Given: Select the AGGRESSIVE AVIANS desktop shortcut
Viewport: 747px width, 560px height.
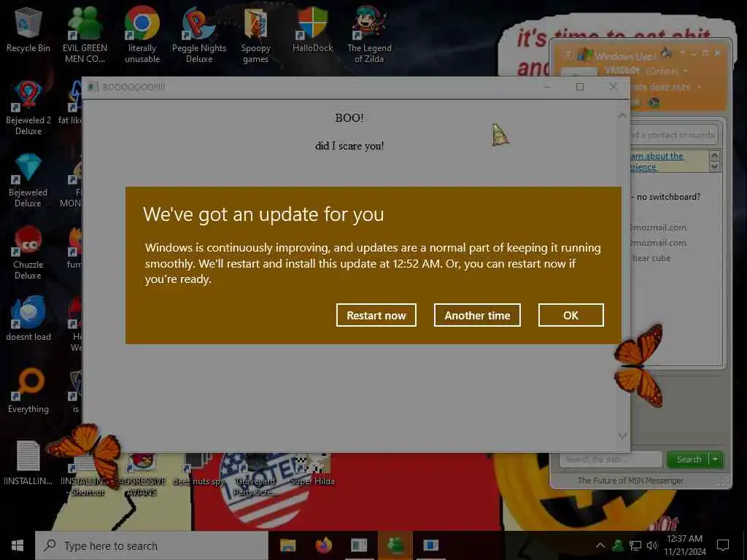Looking at the screenshot, I should pos(142,473).
